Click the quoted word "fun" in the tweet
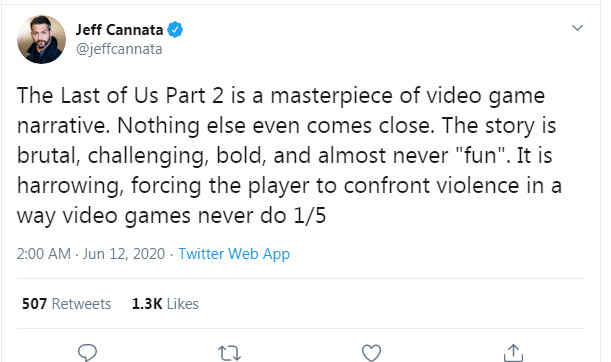611x362 pixels. [x=480, y=155]
